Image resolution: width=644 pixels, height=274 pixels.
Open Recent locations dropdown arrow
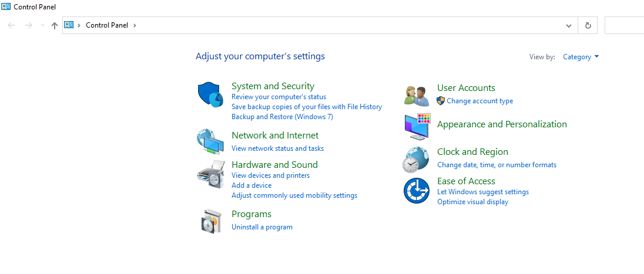click(42, 25)
